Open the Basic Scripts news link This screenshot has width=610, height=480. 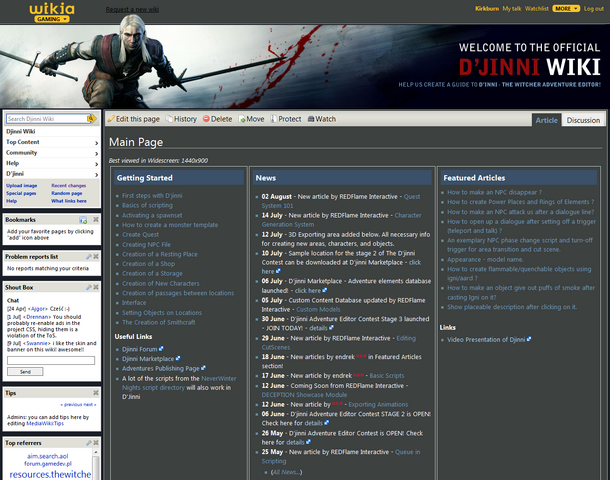point(387,375)
